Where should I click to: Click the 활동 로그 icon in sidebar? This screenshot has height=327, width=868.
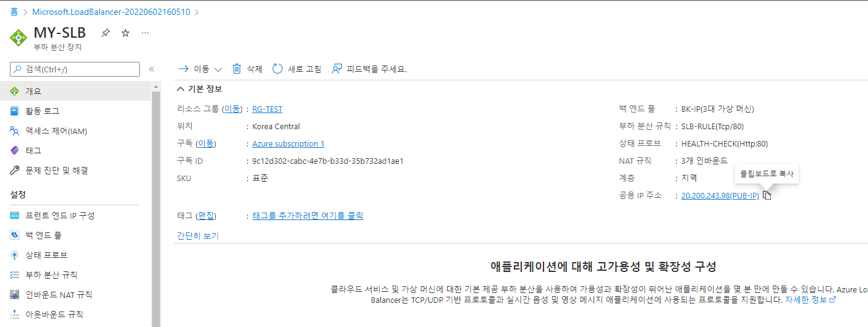coord(15,111)
